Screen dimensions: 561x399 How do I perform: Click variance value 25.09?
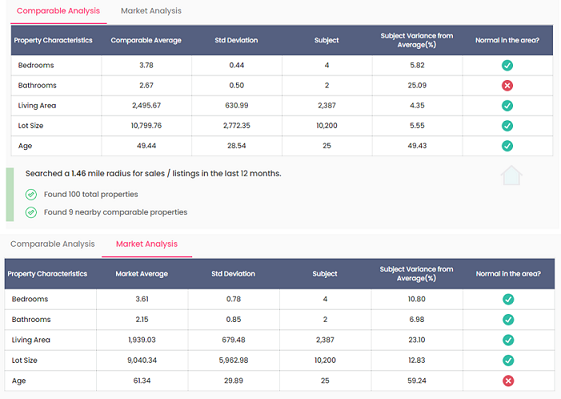417,86
